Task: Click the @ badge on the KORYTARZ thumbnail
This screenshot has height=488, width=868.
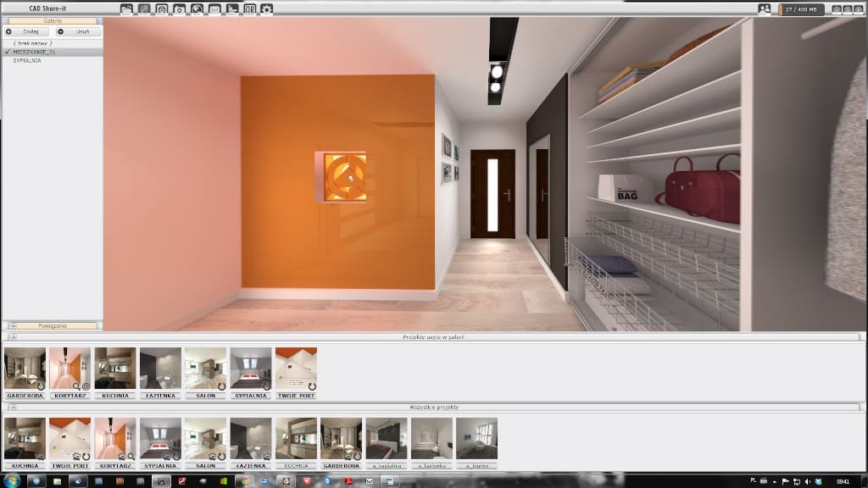Action: [x=85, y=386]
